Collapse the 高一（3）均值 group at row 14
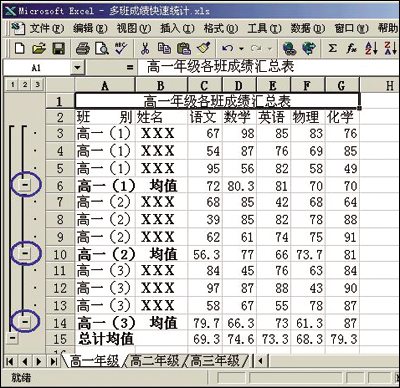400x388 pixels. 25,321
